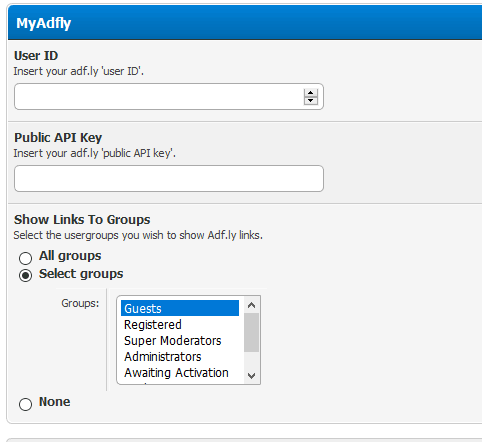Click the Public API Key label
This screenshot has width=482, height=442.
[x=58, y=138]
